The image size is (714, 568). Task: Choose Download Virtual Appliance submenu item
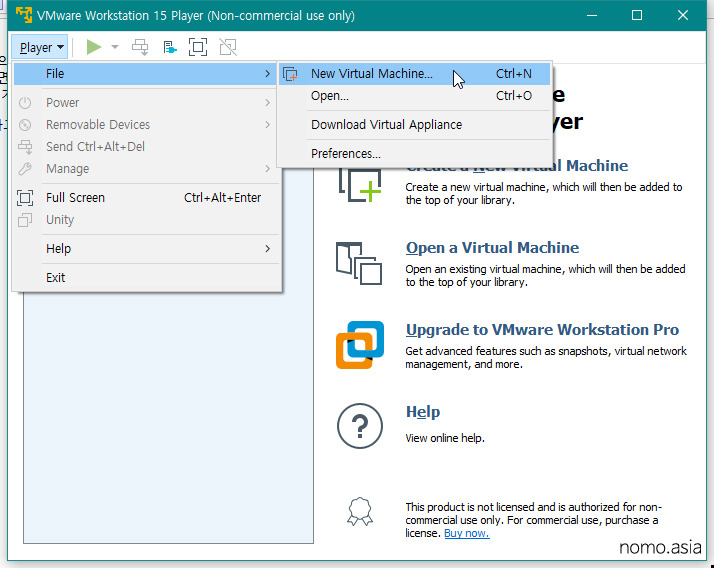point(414,125)
